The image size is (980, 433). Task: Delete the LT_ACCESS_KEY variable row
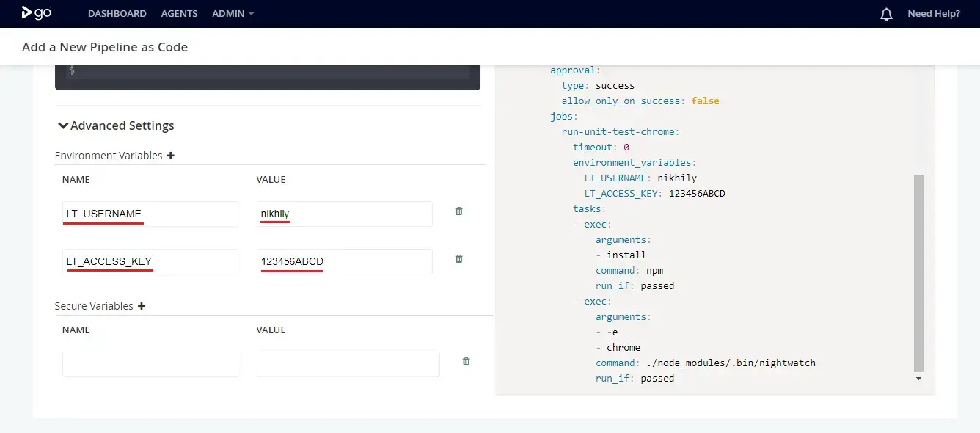[x=459, y=259]
